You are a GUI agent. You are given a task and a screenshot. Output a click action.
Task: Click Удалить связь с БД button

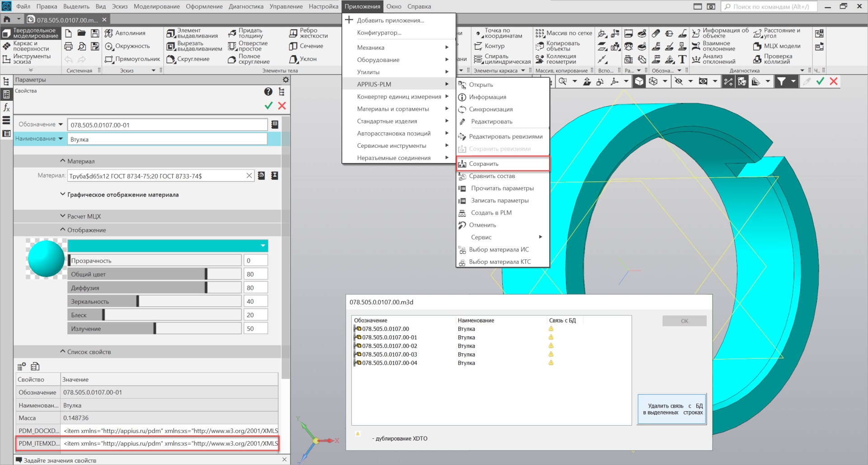[672, 409]
